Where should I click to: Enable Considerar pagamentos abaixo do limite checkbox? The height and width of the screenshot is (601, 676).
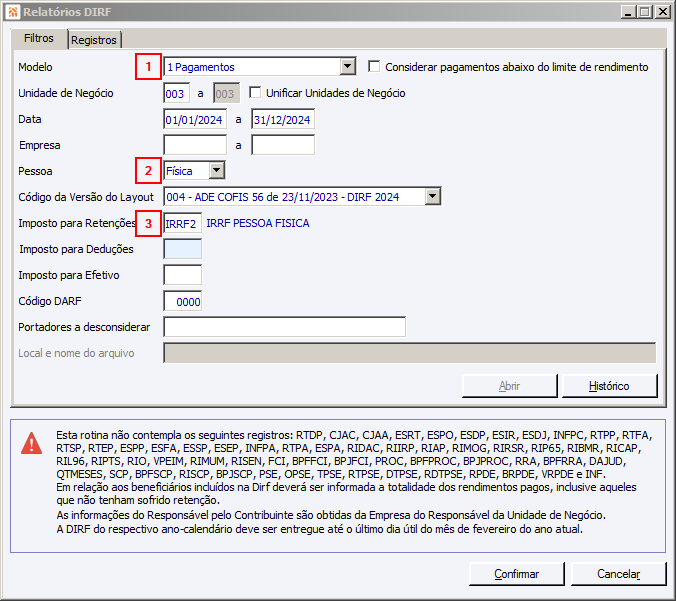374,67
